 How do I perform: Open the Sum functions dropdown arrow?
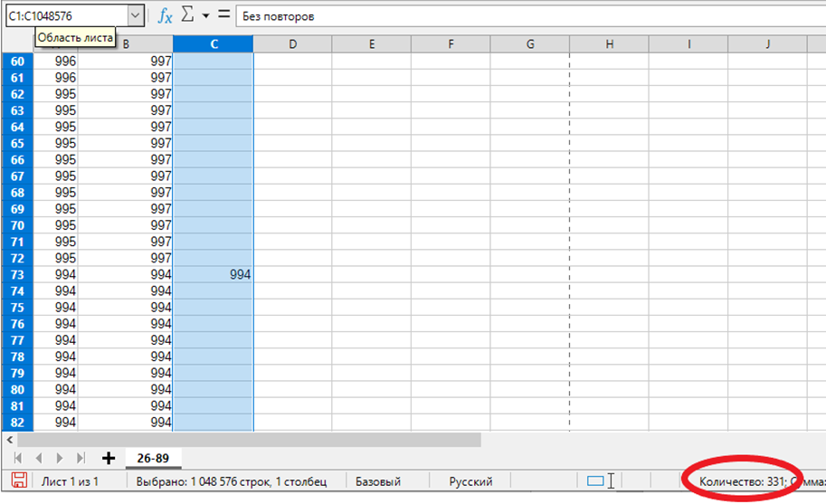[x=206, y=16]
